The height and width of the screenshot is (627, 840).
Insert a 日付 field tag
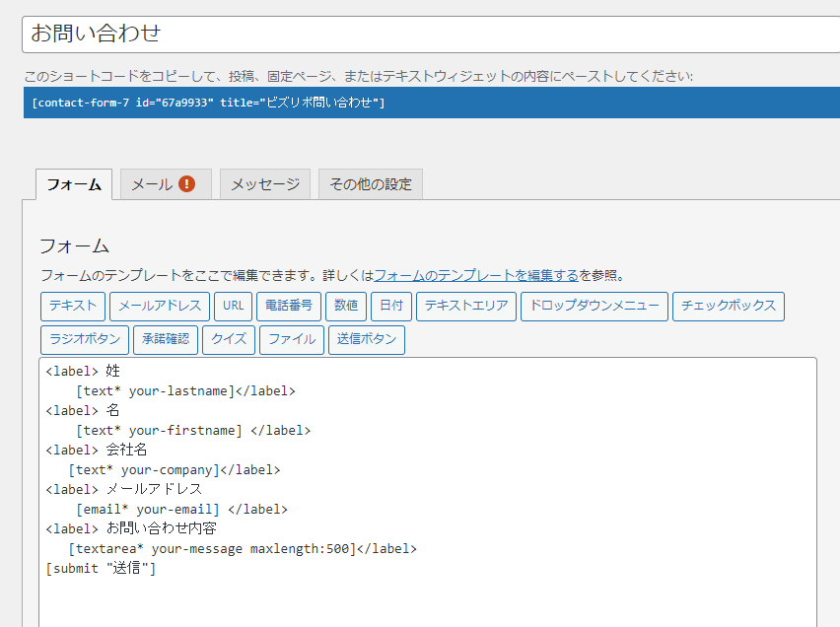pos(391,306)
